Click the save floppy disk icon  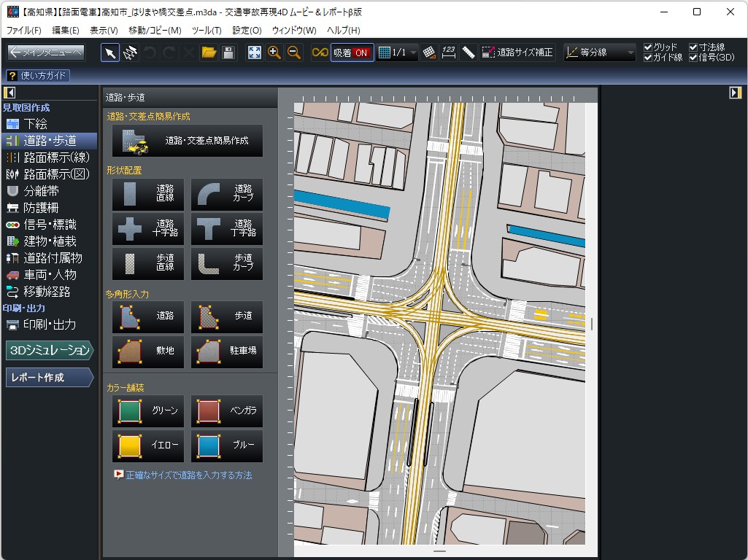(228, 52)
